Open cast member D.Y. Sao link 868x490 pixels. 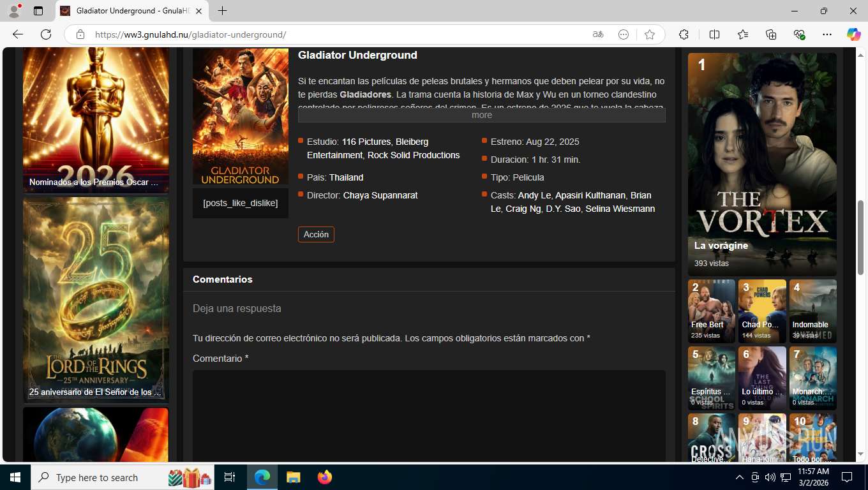(563, 209)
